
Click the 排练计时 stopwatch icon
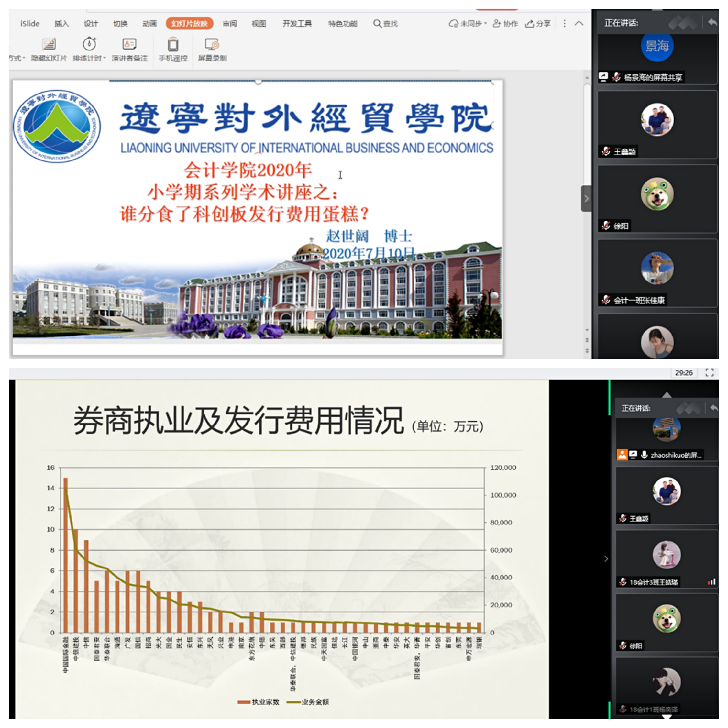(x=89, y=44)
